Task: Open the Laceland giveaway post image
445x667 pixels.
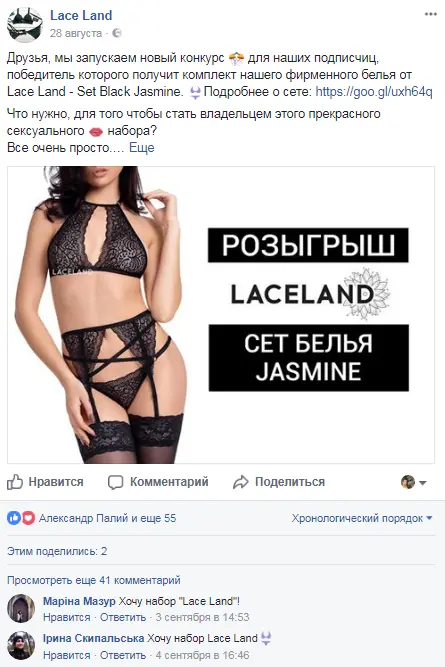Action: pyautogui.click(x=221, y=315)
